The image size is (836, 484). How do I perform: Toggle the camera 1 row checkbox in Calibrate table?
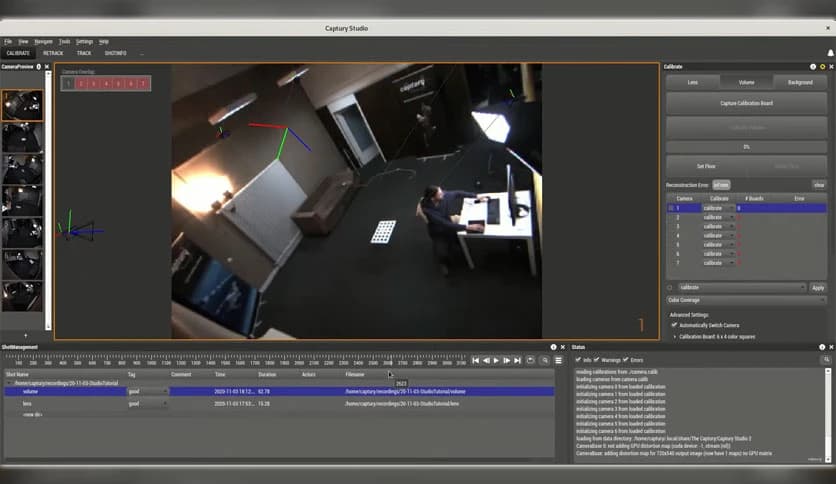tap(671, 208)
